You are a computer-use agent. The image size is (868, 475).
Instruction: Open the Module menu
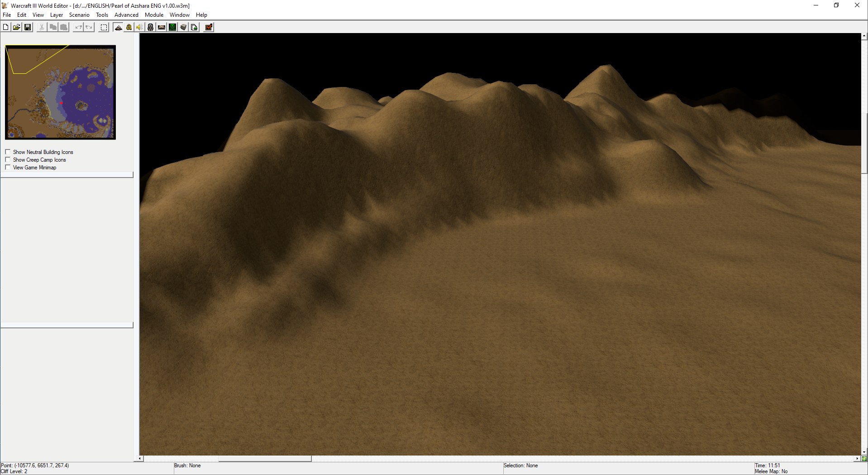pos(154,15)
